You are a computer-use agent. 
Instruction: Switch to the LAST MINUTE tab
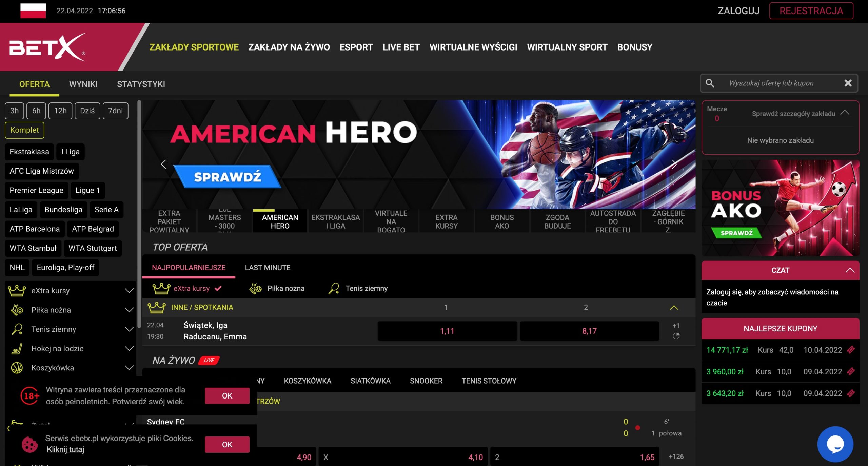pos(268,268)
